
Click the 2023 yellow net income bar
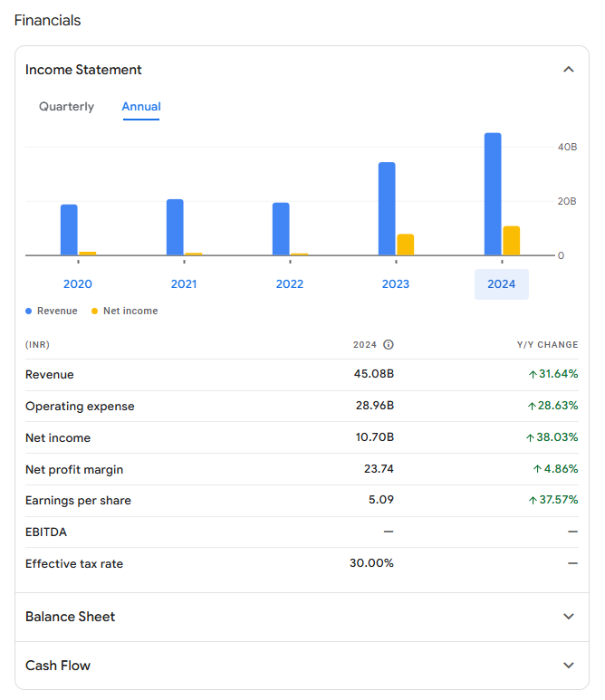coord(406,245)
